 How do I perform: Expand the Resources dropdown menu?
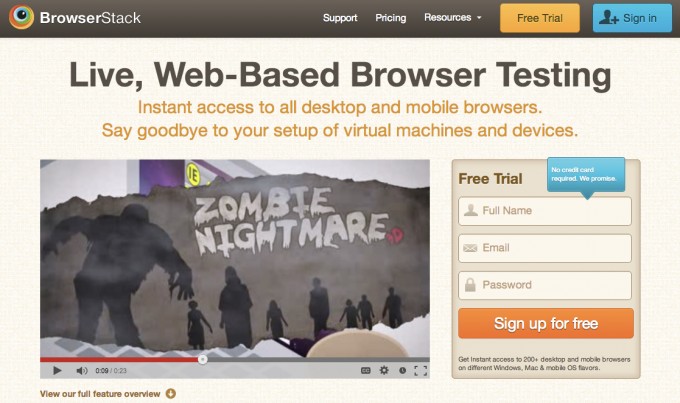click(x=452, y=18)
